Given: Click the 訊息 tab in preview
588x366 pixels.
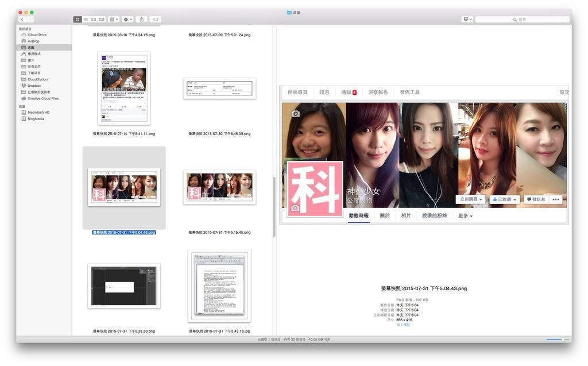Looking at the screenshot, I should pyautogui.click(x=324, y=92).
